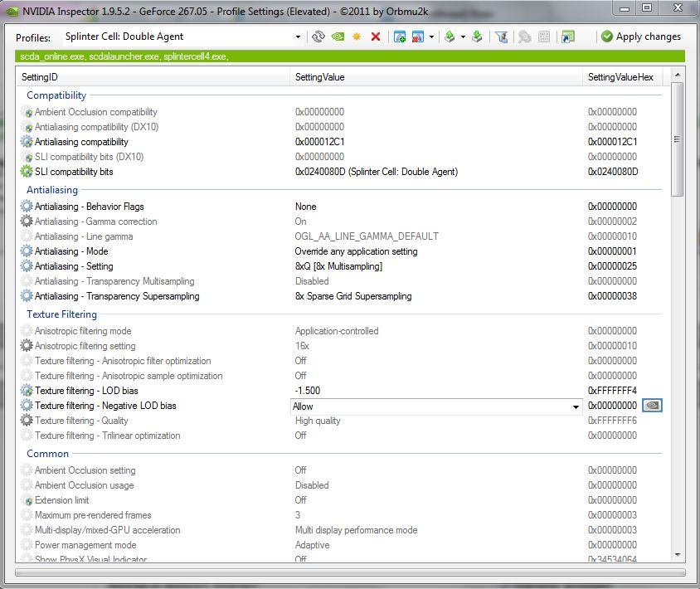
Task: Click gear icon for LOD bias row
Action: 27,391
